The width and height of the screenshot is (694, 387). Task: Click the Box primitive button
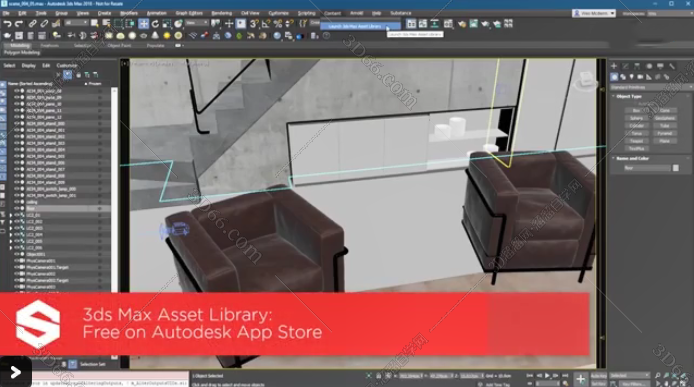tap(636, 110)
